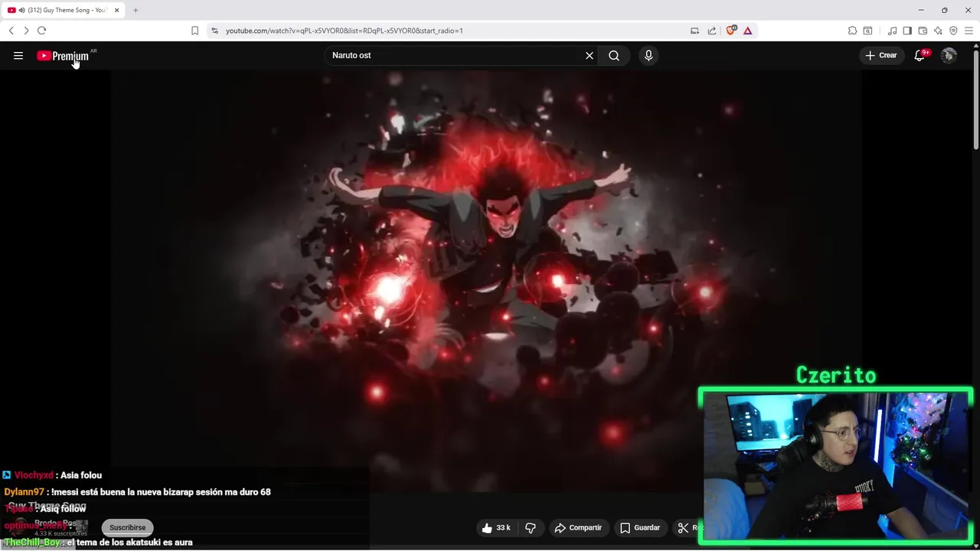The height and width of the screenshot is (551, 980).
Task: Dislike the Guy Theme Song video
Action: pos(531,527)
